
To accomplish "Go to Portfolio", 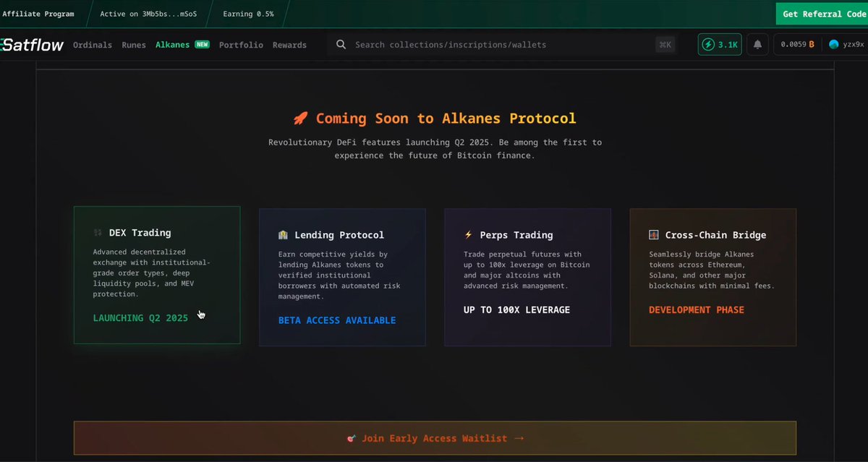I will tap(241, 45).
